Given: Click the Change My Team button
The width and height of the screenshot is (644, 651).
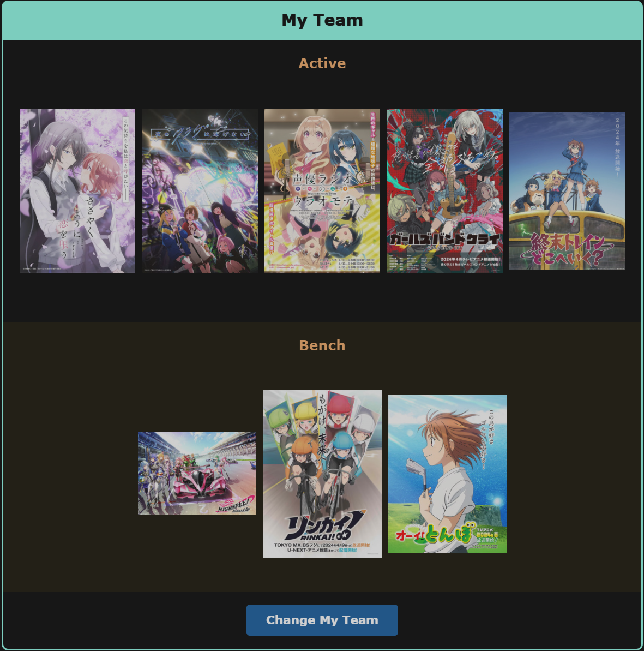Looking at the screenshot, I should click(322, 620).
